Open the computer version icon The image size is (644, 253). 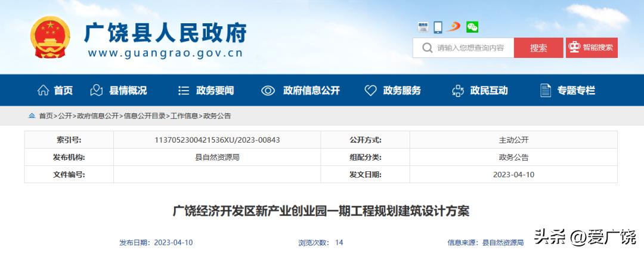coord(423,27)
